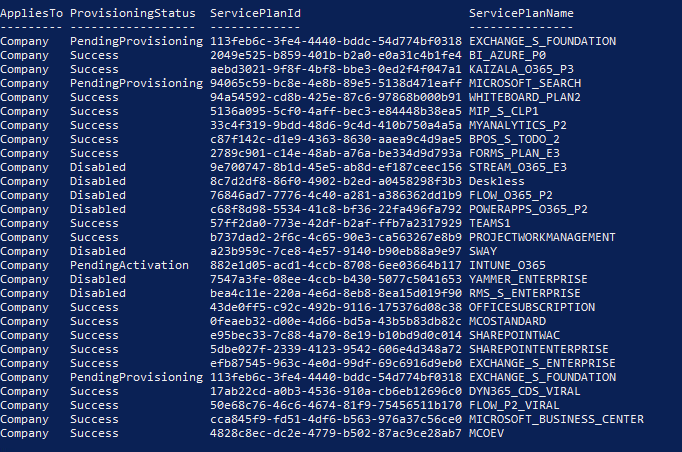Click the SWAY service plan name
The image size is (682, 452).
point(483,251)
